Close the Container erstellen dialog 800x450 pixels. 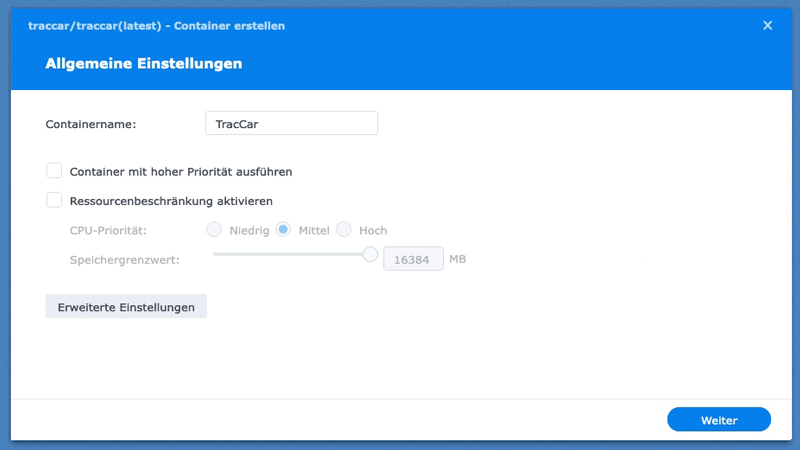point(768,25)
